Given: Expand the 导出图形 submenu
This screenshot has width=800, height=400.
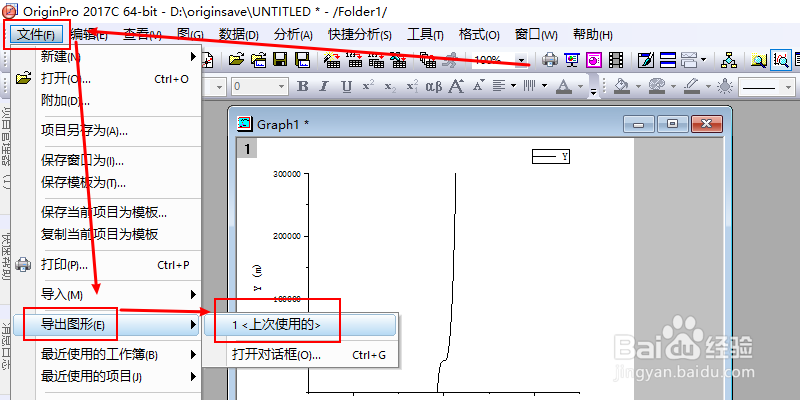Looking at the screenshot, I should pyautogui.click(x=107, y=324).
